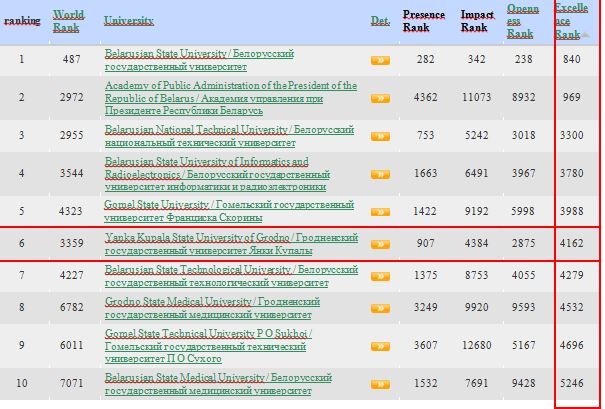Select impact rank value 11073

477,97
